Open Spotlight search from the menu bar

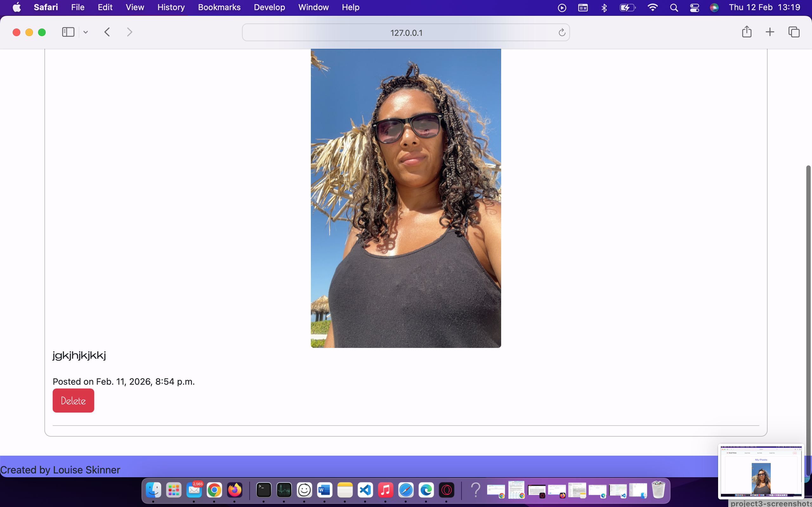click(x=674, y=7)
